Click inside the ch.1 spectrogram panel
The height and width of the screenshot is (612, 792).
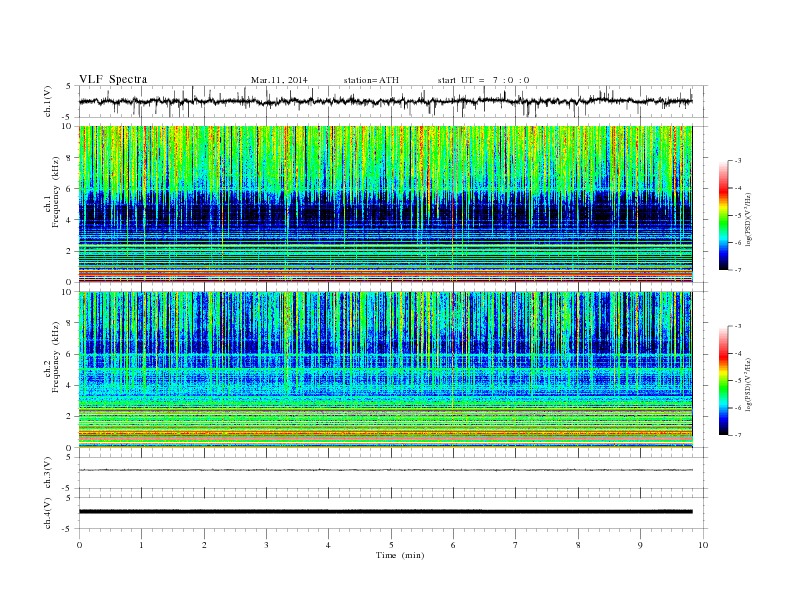(385, 204)
